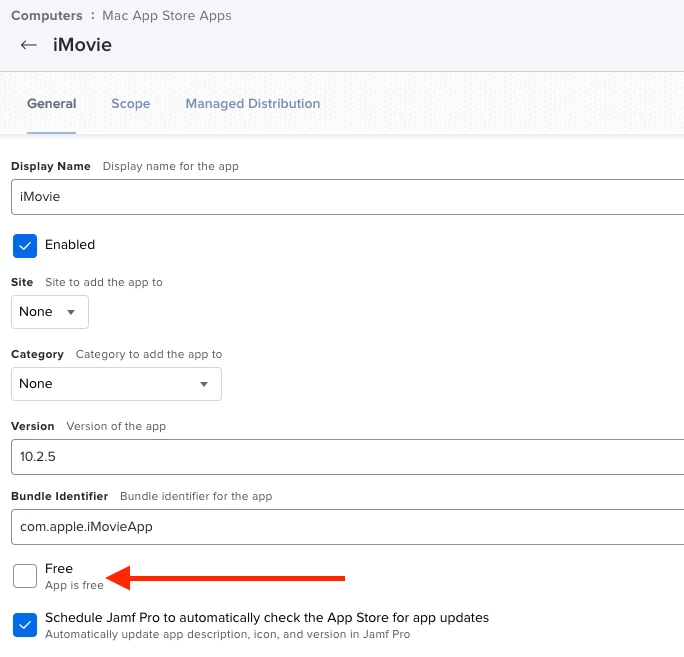Open the Site dropdown

pos(50,312)
